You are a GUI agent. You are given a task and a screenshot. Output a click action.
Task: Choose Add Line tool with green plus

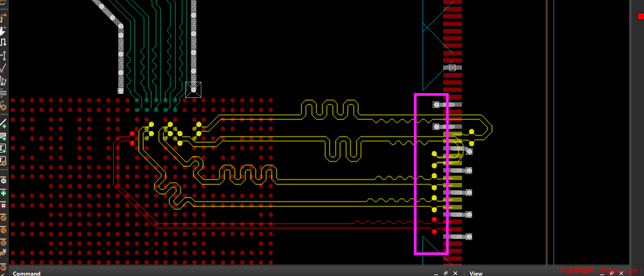pos(3,123)
